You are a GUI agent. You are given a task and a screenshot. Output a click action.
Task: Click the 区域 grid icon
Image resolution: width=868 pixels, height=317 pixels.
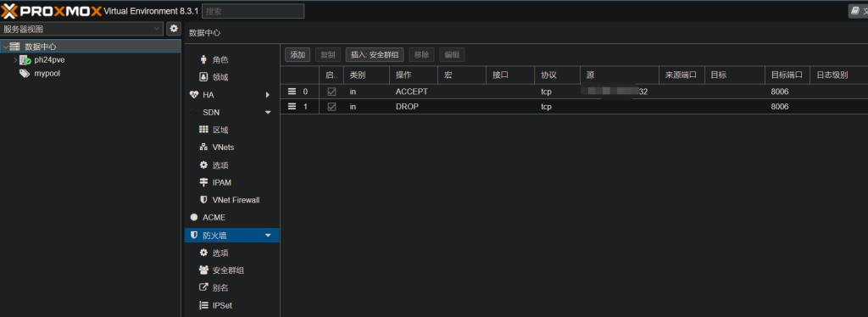tap(203, 130)
